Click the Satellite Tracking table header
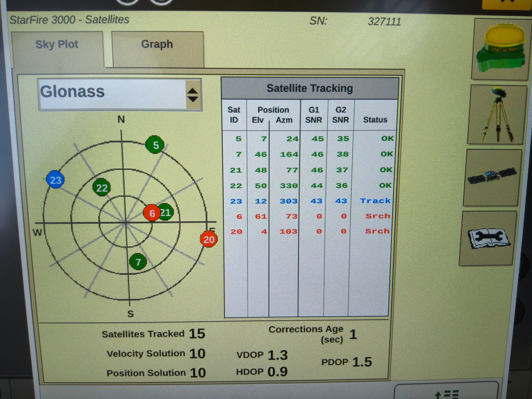Viewport: 532px width, 399px height. click(x=309, y=88)
